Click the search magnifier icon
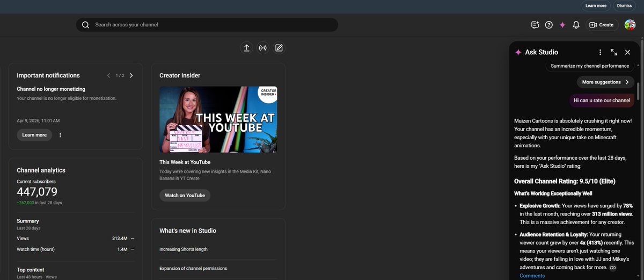Image resolution: width=644 pixels, height=280 pixels. (x=85, y=25)
